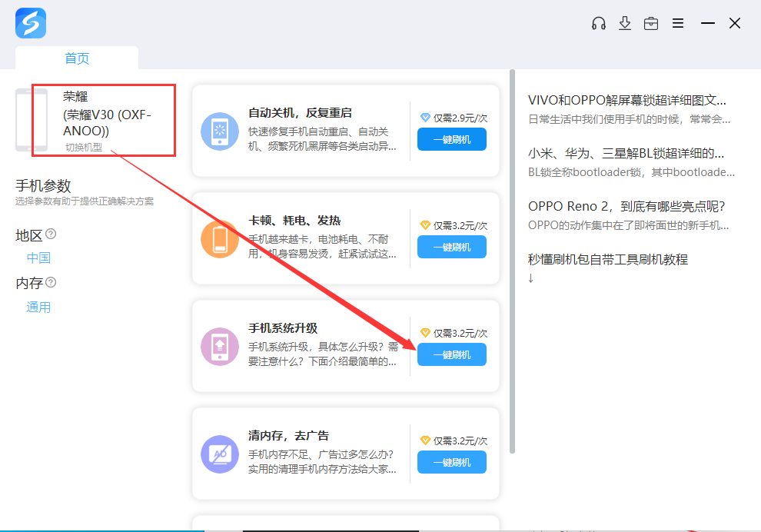Click the pink 手机系统升级 upgrade icon
The image size is (761, 532).
pos(220,347)
